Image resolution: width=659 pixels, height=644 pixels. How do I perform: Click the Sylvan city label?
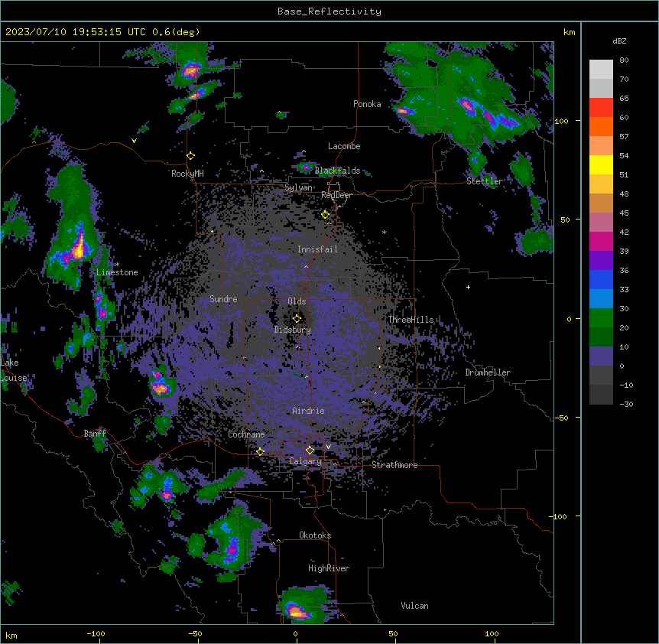(x=298, y=187)
